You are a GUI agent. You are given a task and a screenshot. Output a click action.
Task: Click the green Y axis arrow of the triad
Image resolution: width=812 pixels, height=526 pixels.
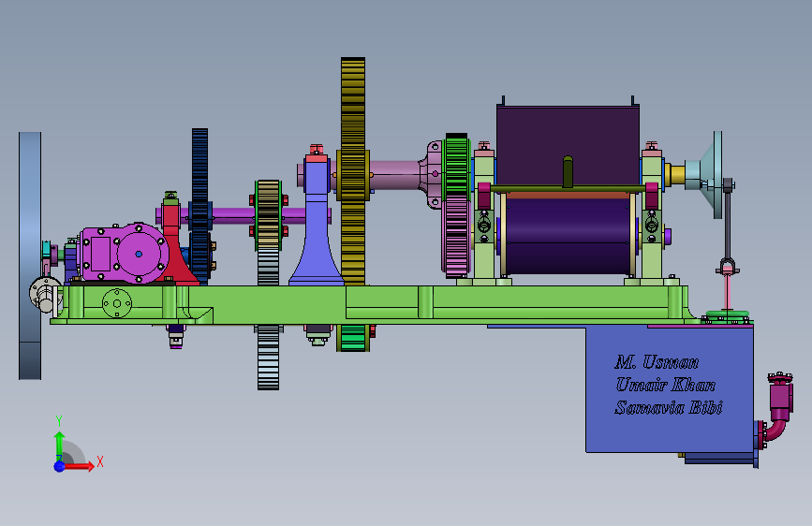click(59, 445)
